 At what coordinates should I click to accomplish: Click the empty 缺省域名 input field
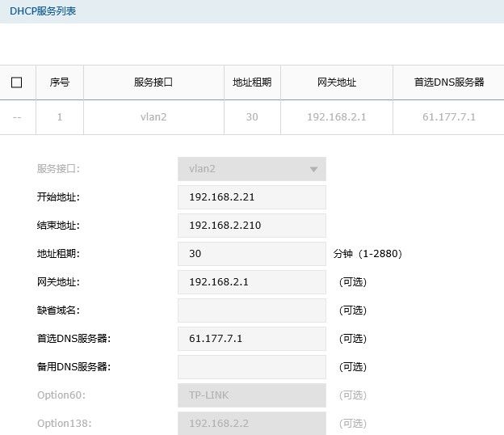coord(252,310)
